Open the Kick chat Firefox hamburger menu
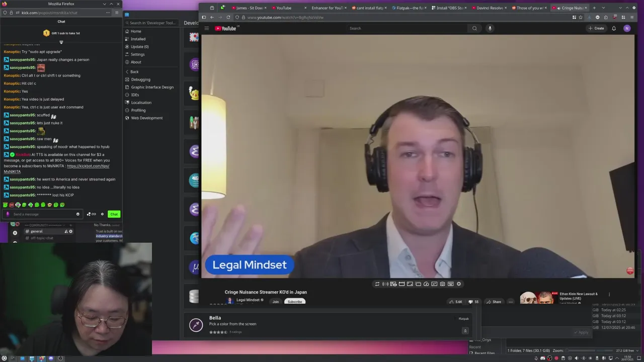The width and height of the screenshot is (644, 362). [117, 13]
